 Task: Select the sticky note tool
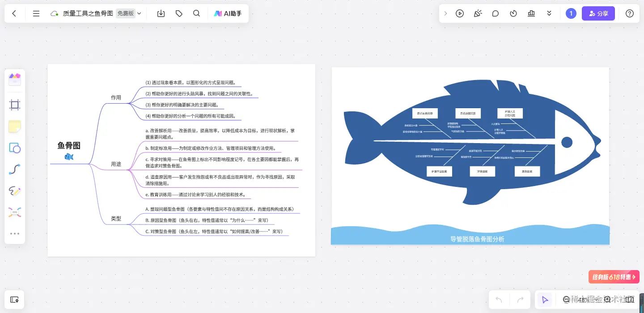15,127
